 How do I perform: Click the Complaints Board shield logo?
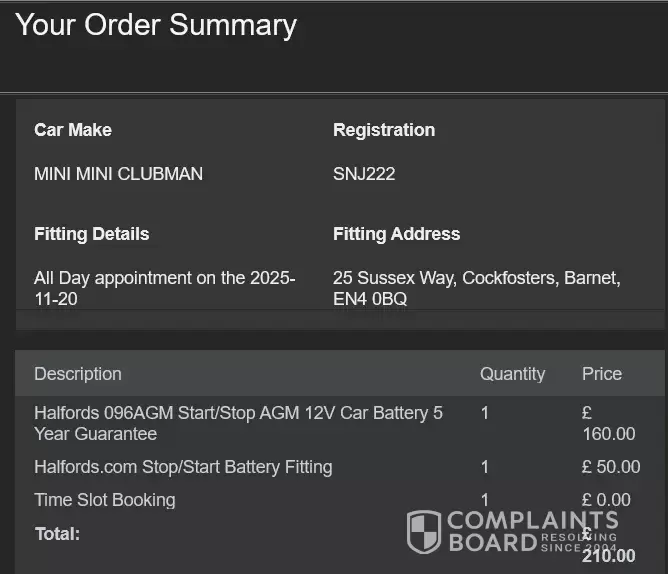click(x=424, y=532)
